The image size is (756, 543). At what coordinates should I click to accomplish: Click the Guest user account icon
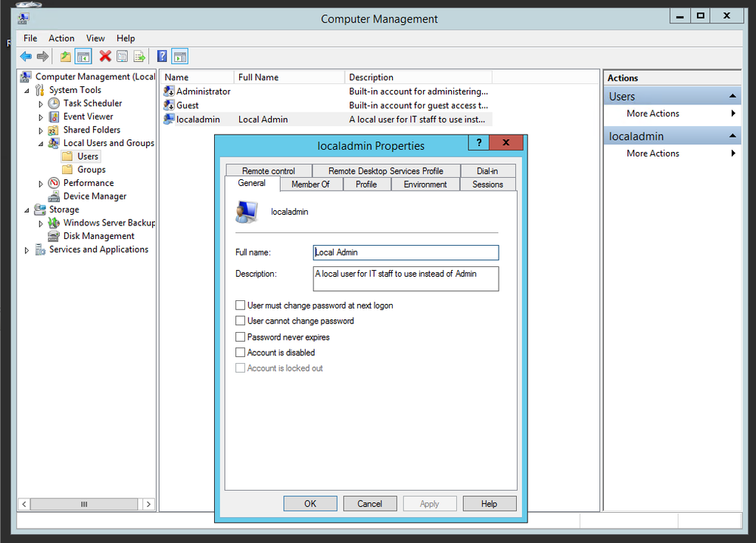click(x=169, y=105)
